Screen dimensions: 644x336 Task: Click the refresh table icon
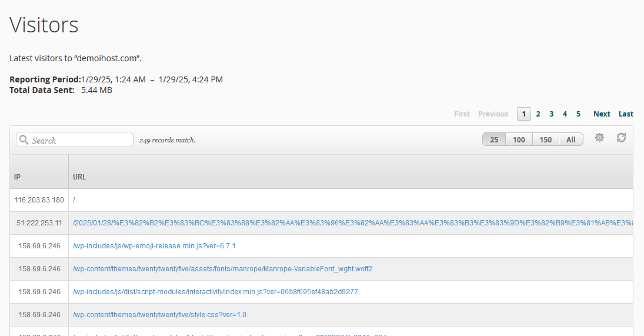pos(621,138)
